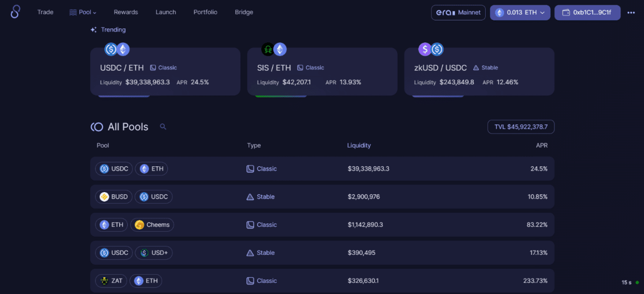This screenshot has height=294, width=644.
Task: Click the 15 s refresh status indicator
Action: tap(631, 282)
